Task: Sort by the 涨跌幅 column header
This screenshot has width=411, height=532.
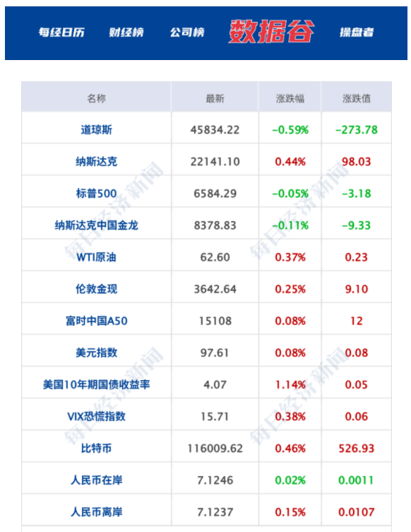Action: click(x=290, y=98)
